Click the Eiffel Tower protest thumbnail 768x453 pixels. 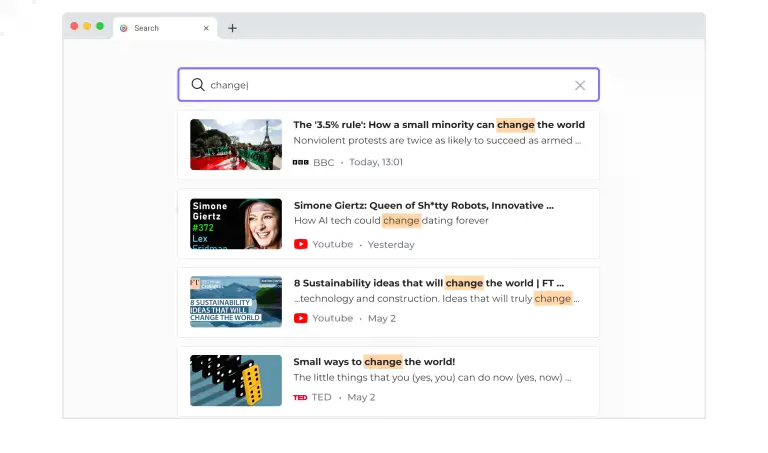coord(236,145)
